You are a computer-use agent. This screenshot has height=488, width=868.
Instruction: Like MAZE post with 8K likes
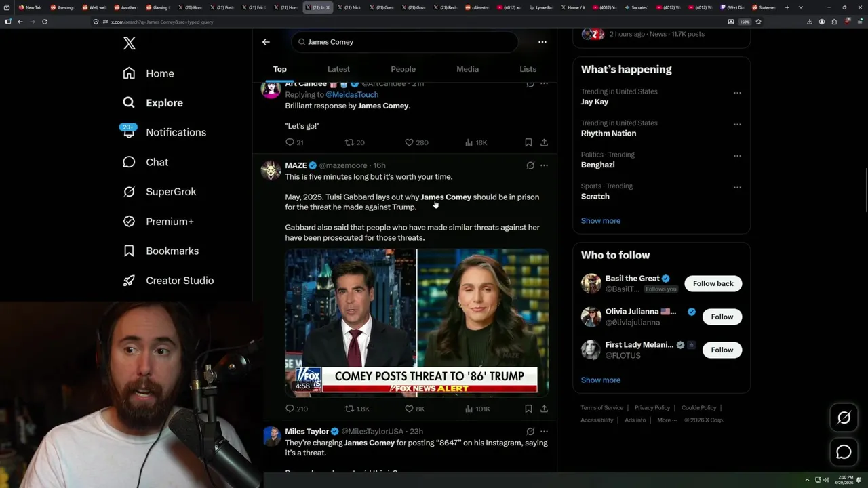click(x=414, y=409)
